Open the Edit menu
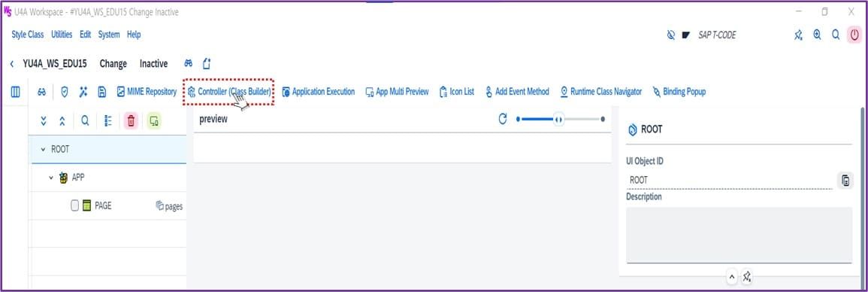The width and height of the screenshot is (868, 292). coord(85,35)
